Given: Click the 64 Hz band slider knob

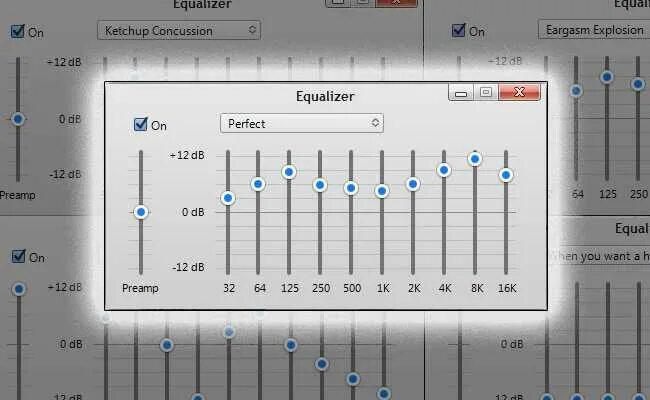Looking at the screenshot, I should tap(258, 184).
